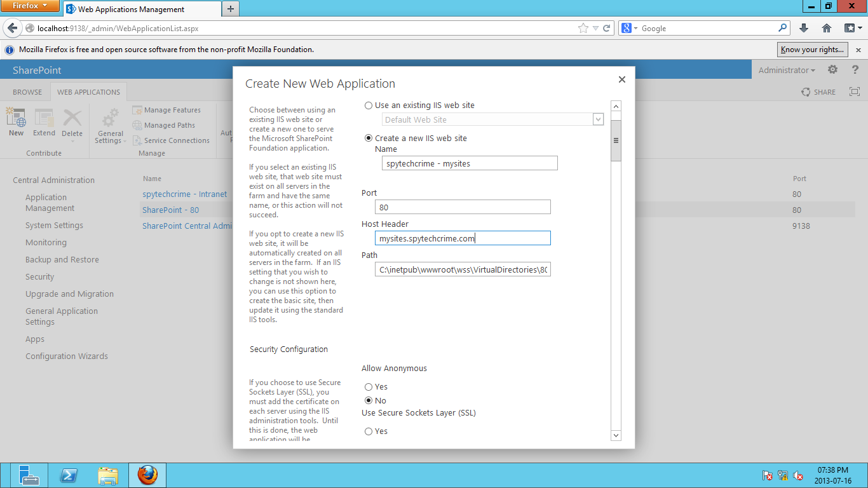Open the Firefox bookmarks menu icon
Viewport: 868px width, 488px height.
852,28
